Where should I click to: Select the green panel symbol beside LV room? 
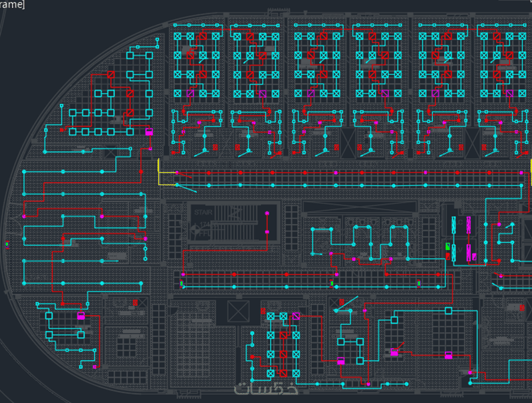click(448, 247)
